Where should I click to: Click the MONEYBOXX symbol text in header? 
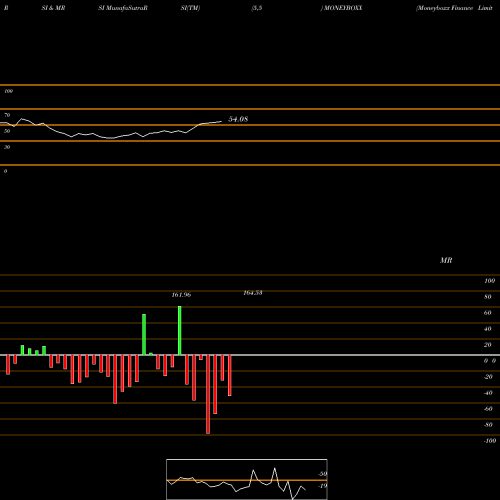click(343, 8)
